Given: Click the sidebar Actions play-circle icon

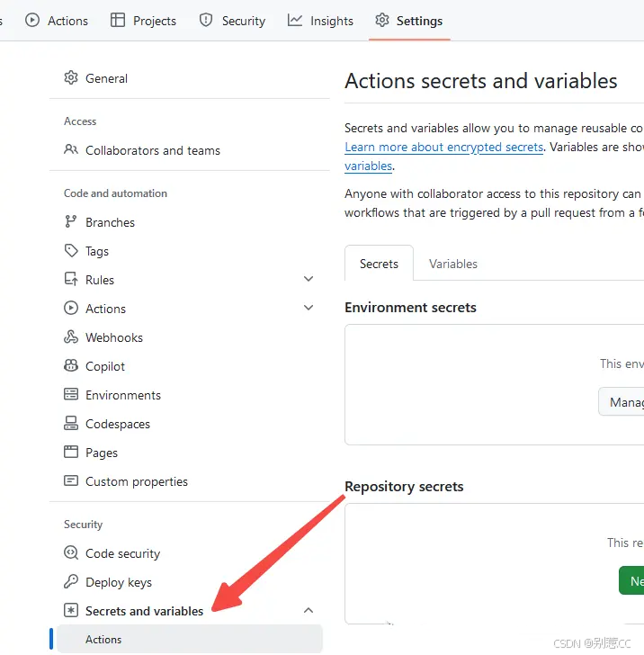Looking at the screenshot, I should [71, 309].
